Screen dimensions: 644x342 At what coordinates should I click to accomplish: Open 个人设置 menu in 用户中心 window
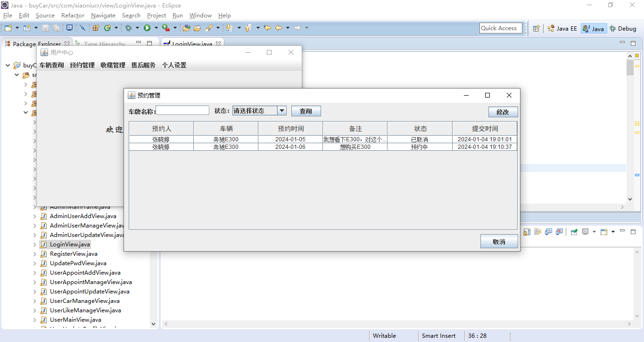point(174,65)
